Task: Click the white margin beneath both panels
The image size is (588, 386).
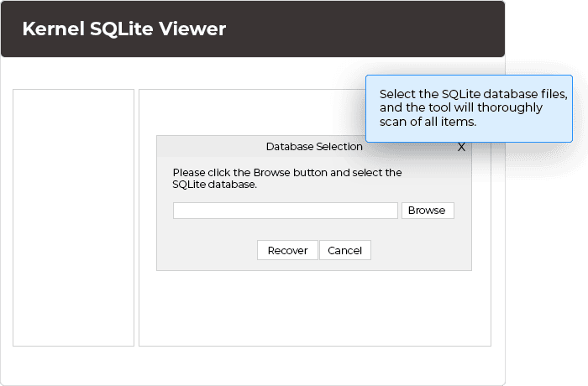Action: [x=252, y=365]
